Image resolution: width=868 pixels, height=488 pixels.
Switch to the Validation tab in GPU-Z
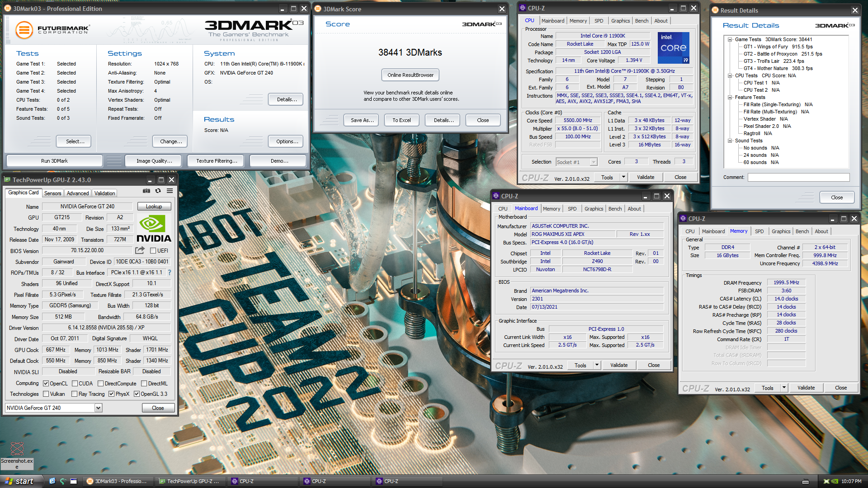click(x=104, y=193)
